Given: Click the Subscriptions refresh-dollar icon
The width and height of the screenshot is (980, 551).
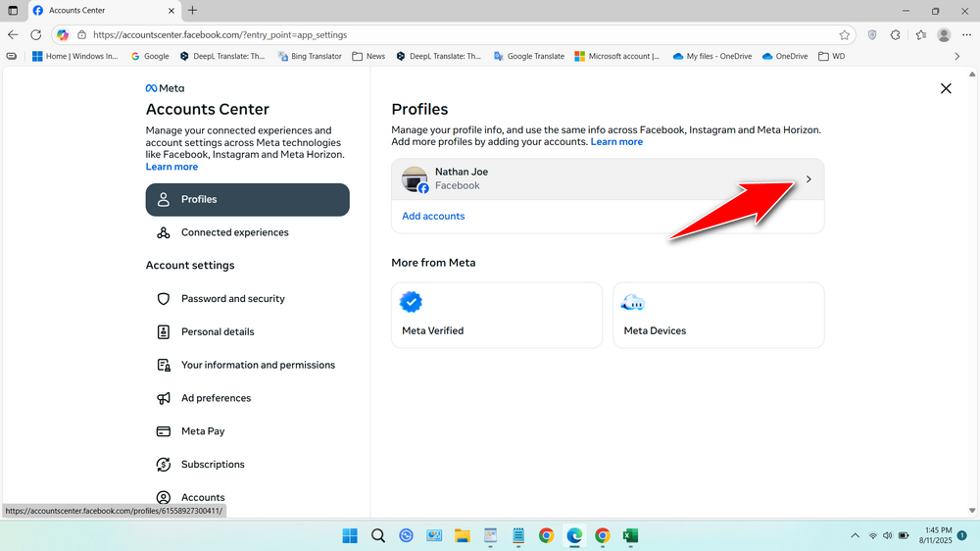Looking at the screenshot, I should point(163,465).
